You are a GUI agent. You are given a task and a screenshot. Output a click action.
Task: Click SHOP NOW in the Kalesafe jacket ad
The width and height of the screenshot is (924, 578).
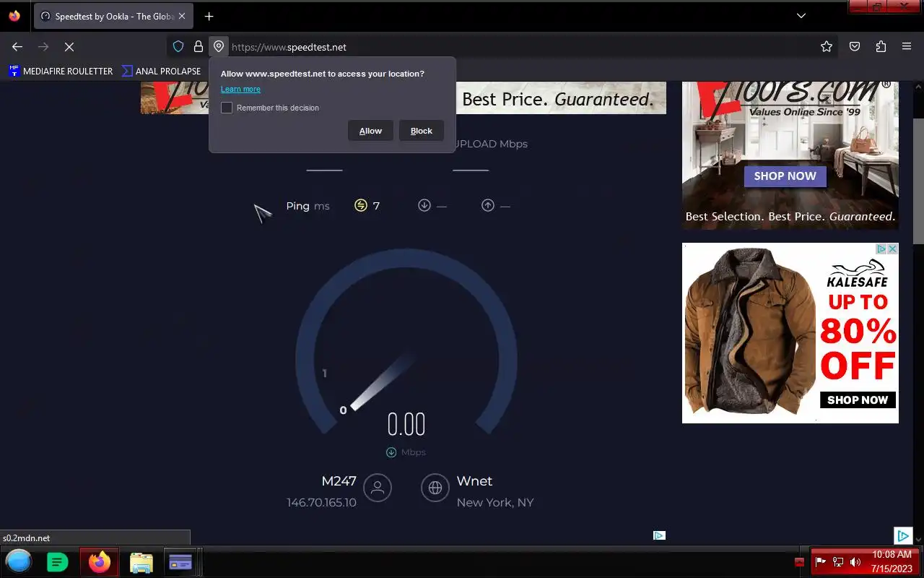[x=858, y=400]
